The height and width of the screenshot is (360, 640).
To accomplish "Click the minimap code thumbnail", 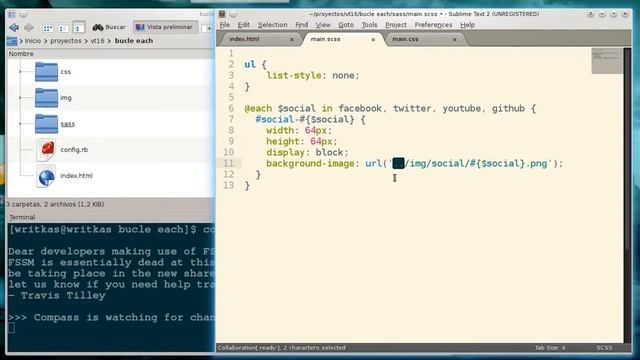I will [607, 61].
